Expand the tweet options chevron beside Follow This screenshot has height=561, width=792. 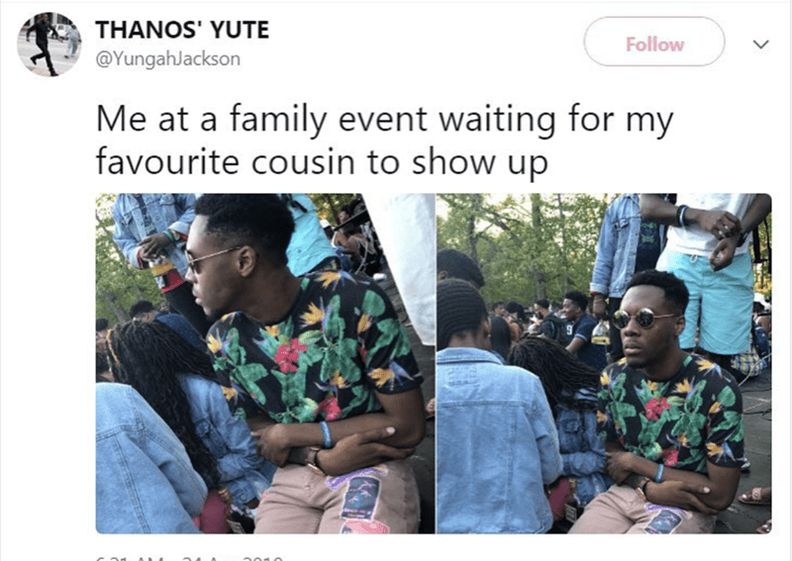tap(761, 44)
